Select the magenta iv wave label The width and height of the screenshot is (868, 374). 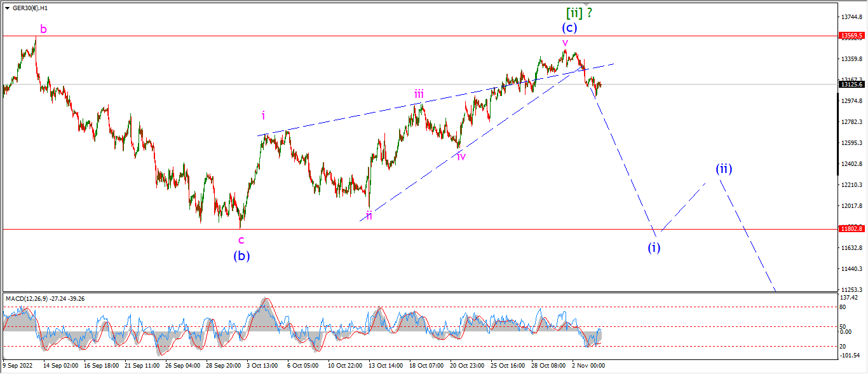coord(461,156)
